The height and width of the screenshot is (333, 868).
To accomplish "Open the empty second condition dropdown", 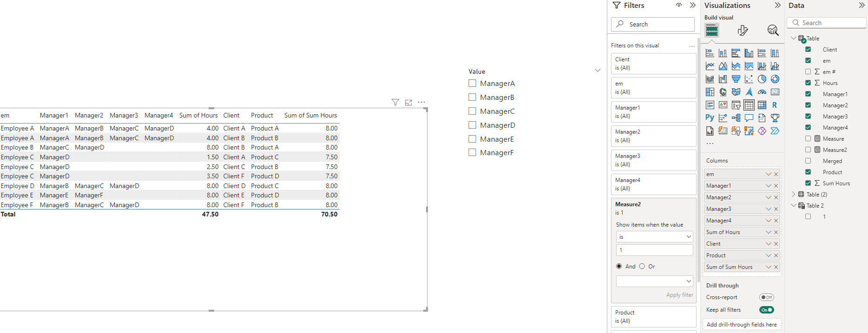I will coord(654,281).
